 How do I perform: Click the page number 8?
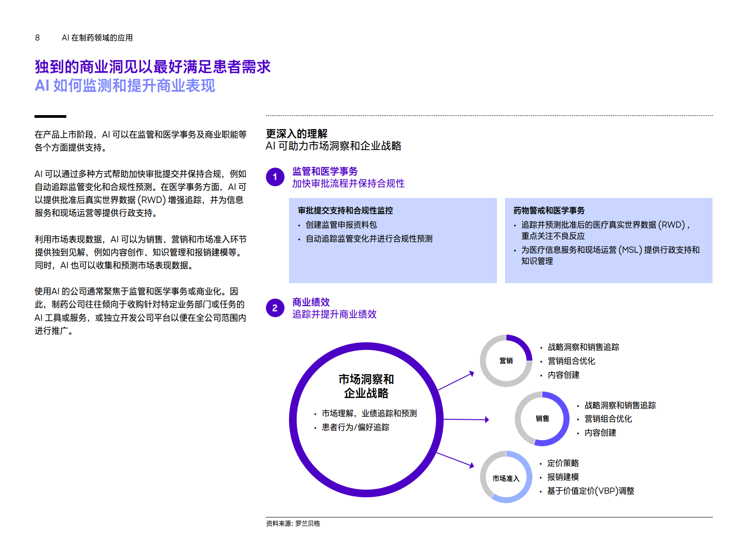37,38
